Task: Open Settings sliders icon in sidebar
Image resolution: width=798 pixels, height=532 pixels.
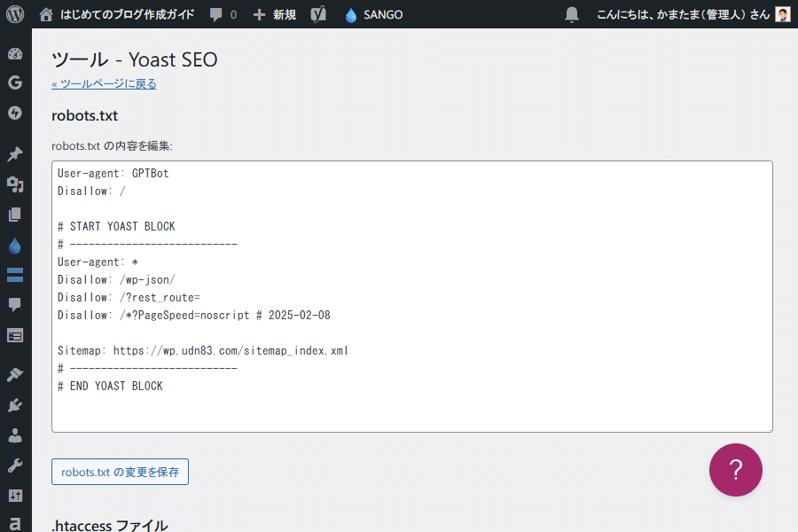Action: tap(15, 496)
